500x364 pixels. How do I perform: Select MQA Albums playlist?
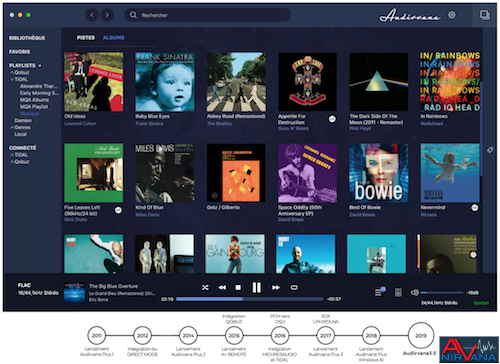coord(34,100)
